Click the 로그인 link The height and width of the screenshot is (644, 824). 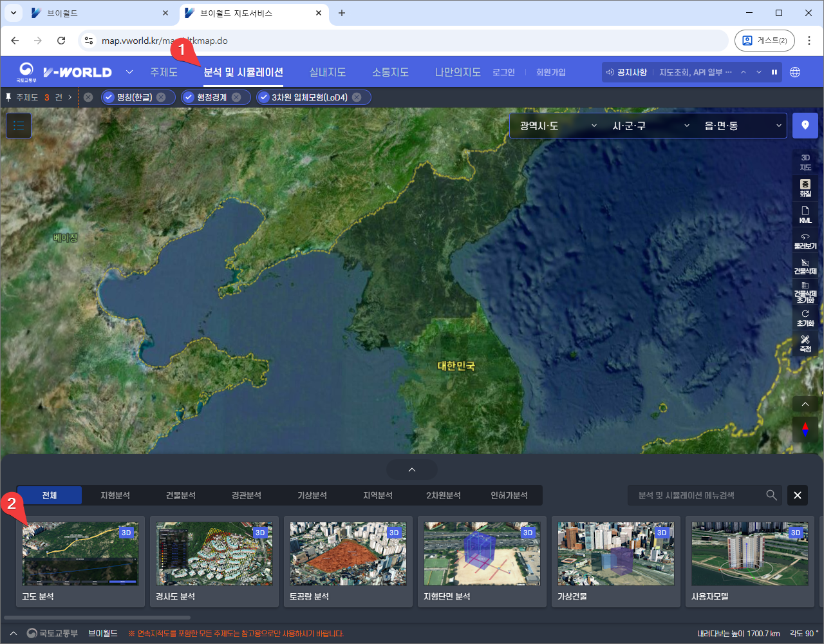(503, 72)
